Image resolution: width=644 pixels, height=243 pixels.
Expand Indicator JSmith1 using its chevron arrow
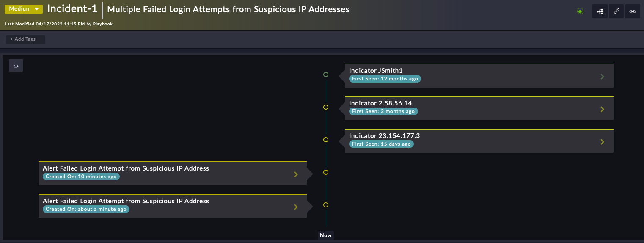(603, 77)
